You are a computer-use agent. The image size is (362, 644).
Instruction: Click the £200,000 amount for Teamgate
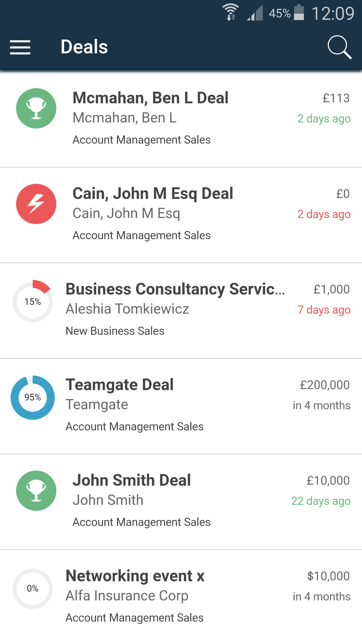[x=324, y=385]
